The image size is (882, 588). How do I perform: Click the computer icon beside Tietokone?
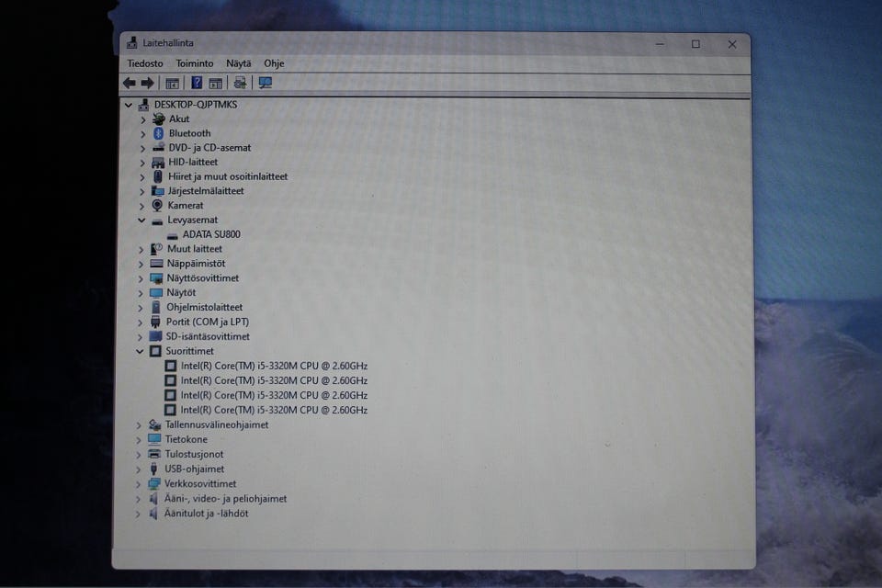154,439
